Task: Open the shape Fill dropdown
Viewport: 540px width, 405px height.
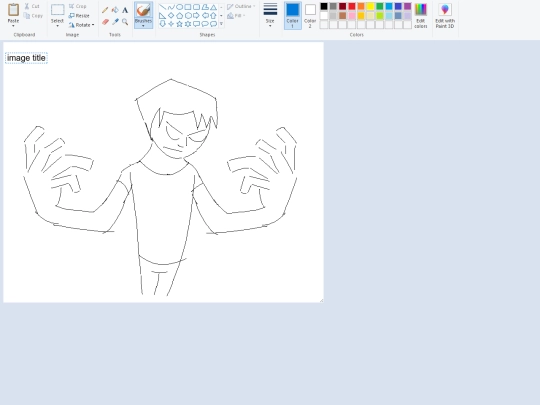Action: click(236, 16)
